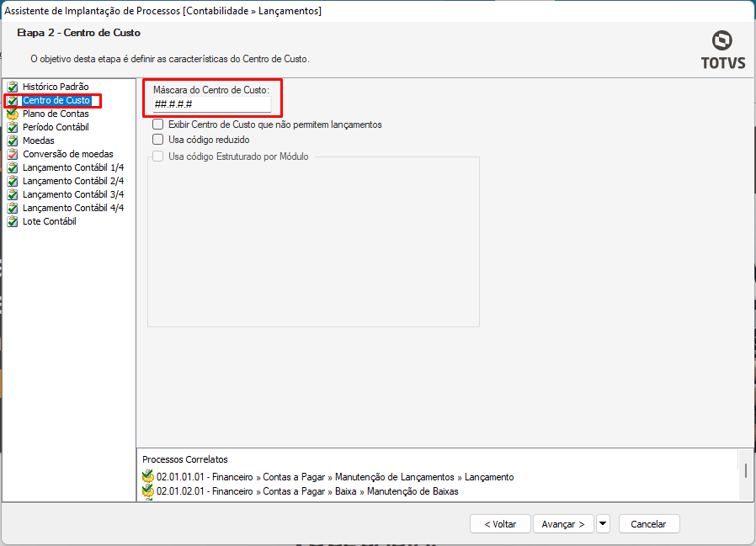Open the Conversão de moedas step
The width and height of the screenshot is (756, 546).
pos(68,154)
